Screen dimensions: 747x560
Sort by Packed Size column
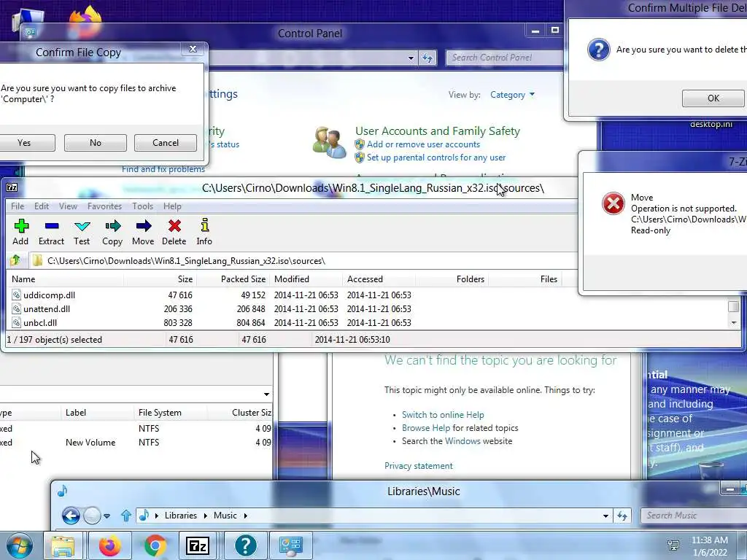tap(233, 279)
